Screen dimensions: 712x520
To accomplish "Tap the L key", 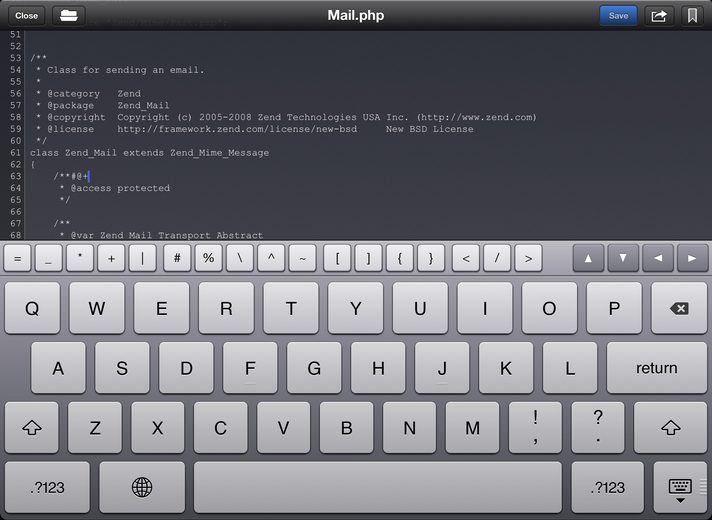I will 570,367.
